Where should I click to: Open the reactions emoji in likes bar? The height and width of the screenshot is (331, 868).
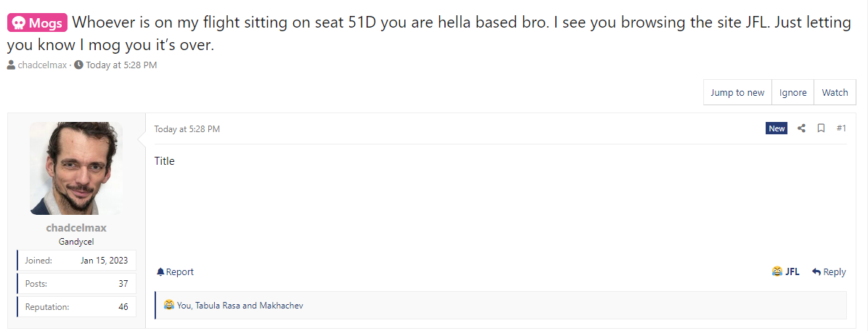pos(169,304)
